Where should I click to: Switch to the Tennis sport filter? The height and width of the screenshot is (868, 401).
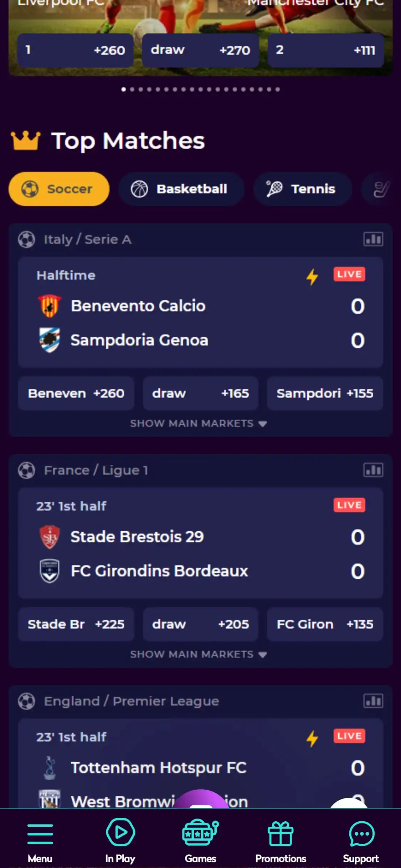[x=302, y=189]
